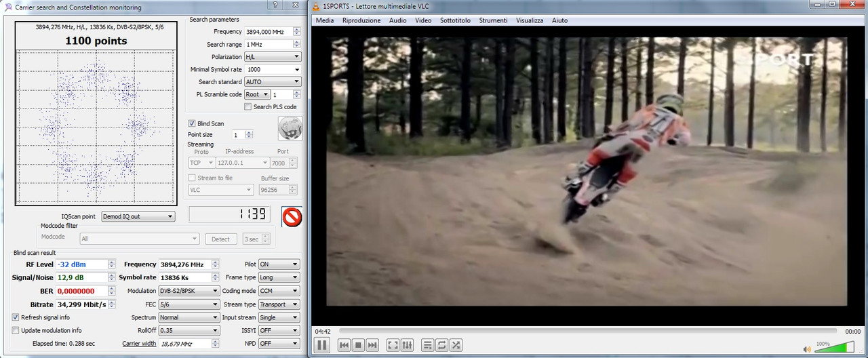Open the Search range dropdown
This screenshot has width=868, height=358.
[x=273, y=44]
